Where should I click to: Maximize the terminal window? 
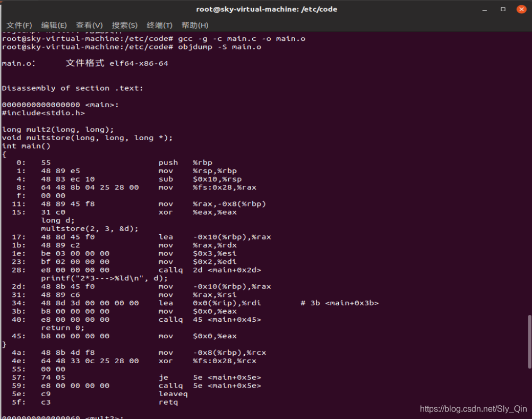(x=503, y=10)
